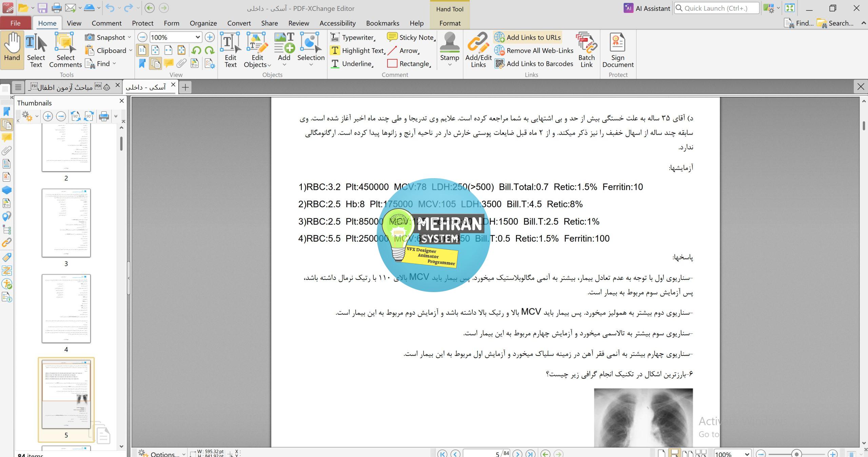This screenshot has width=868, height=457.
Task: Expand the Clipboard dropdown
Action: pyautogui.click(x=131, y=51)
